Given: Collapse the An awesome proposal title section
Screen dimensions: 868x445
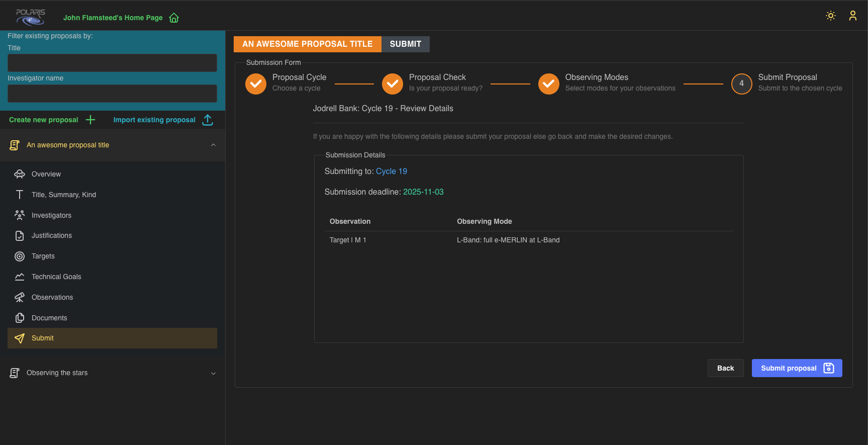Looking at the screenshot, I should click(213, 145).
